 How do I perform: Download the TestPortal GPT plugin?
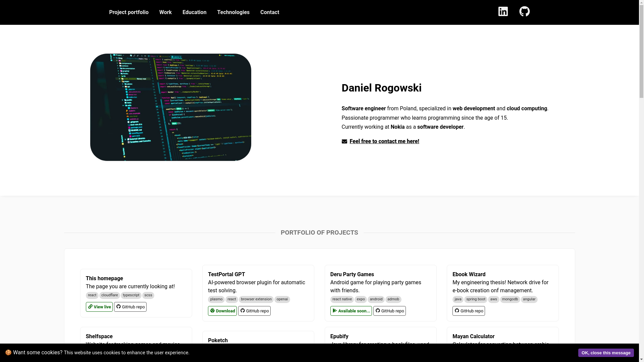tap(222, 311)
